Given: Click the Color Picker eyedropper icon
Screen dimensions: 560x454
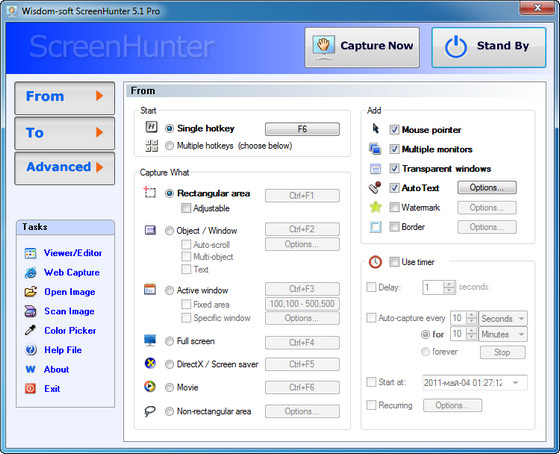Looking at the screenshot, I should click(x=30, y=330).
